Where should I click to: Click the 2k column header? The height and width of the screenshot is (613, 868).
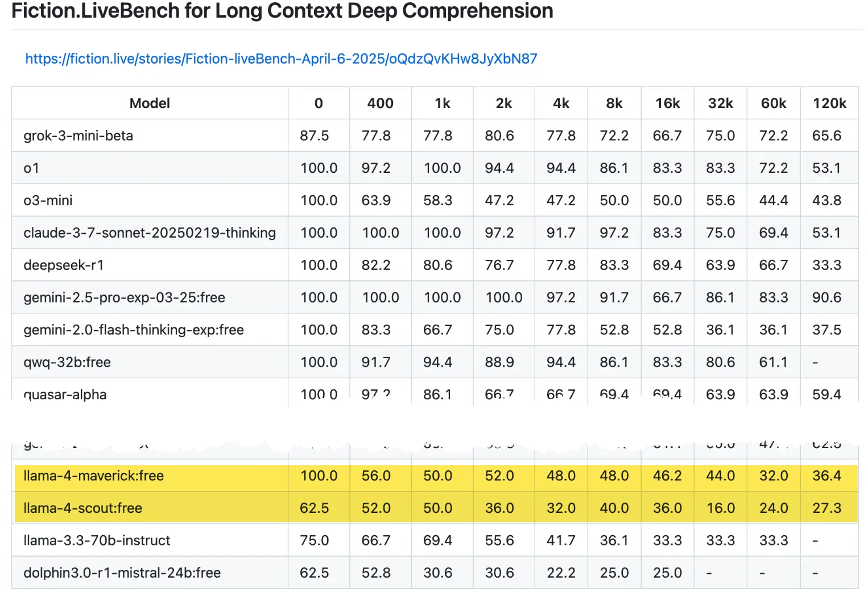503,103
